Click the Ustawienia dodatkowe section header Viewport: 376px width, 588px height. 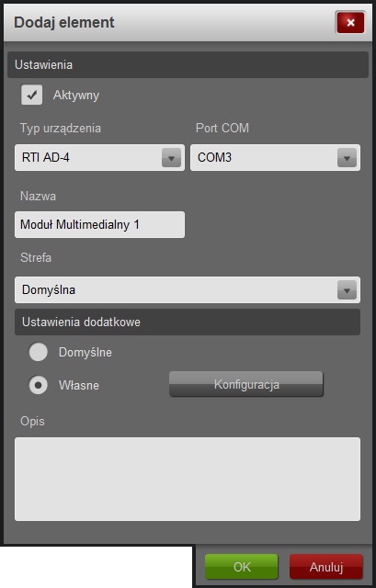[x=188, y=322]
